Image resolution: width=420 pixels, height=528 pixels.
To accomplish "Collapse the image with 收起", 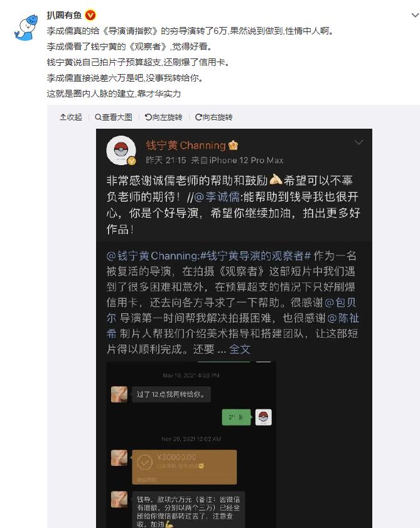I will click(71, 117).
